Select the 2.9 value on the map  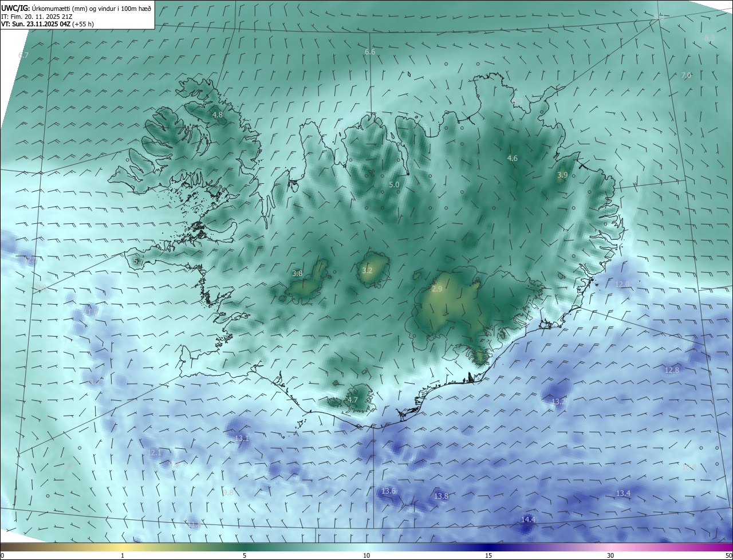point(437,289)
